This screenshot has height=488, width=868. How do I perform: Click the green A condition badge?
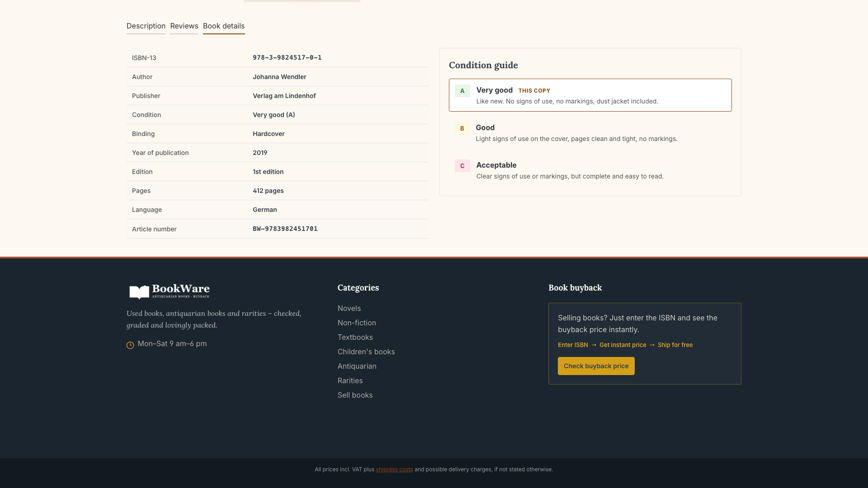pos(462,91)
